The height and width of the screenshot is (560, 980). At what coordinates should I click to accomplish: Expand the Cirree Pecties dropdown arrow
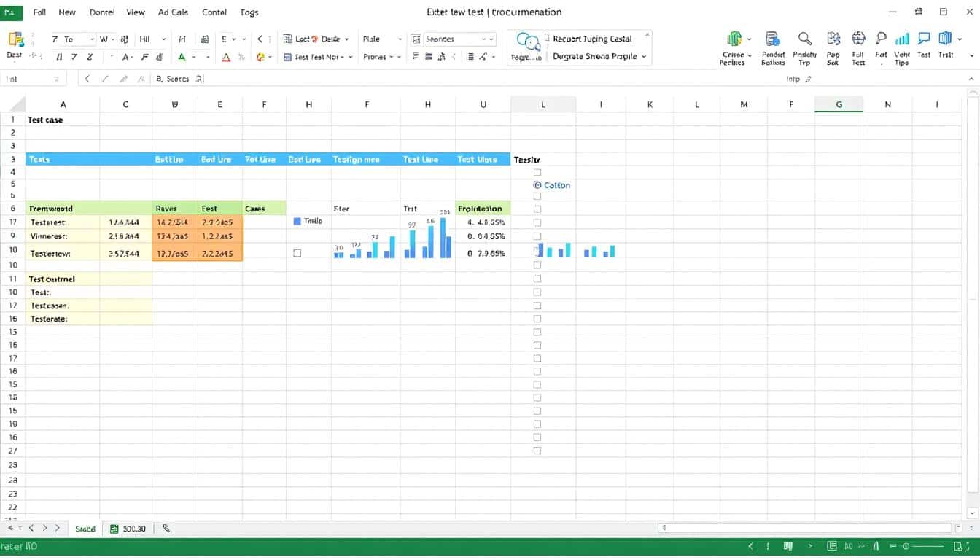749,39
